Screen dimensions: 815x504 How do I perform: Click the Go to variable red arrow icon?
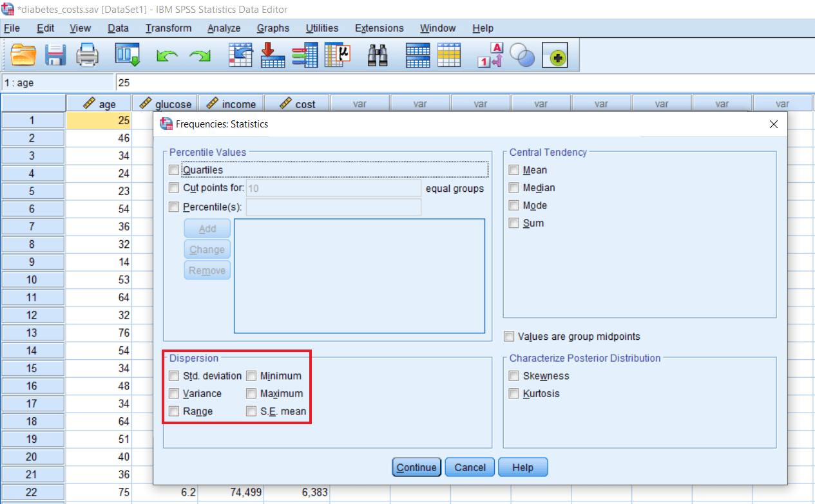(273, 56)
